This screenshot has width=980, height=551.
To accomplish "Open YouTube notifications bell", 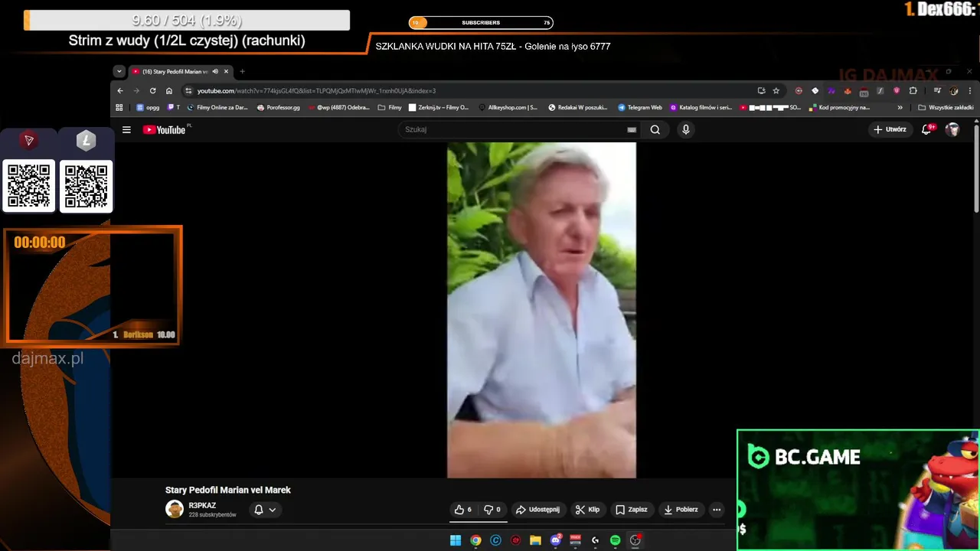I will [926, 129].
